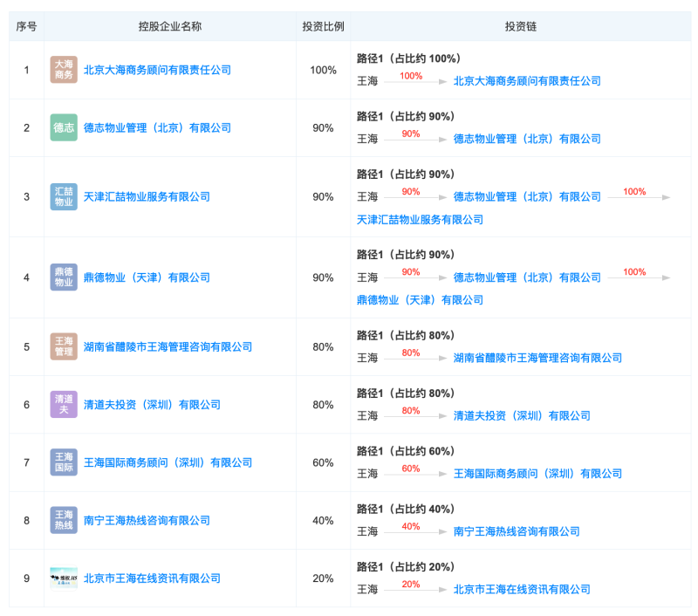Click the red 40% label on the arrow
The image size is (698, 616).
pyautogui.click(x=411, y=526)
